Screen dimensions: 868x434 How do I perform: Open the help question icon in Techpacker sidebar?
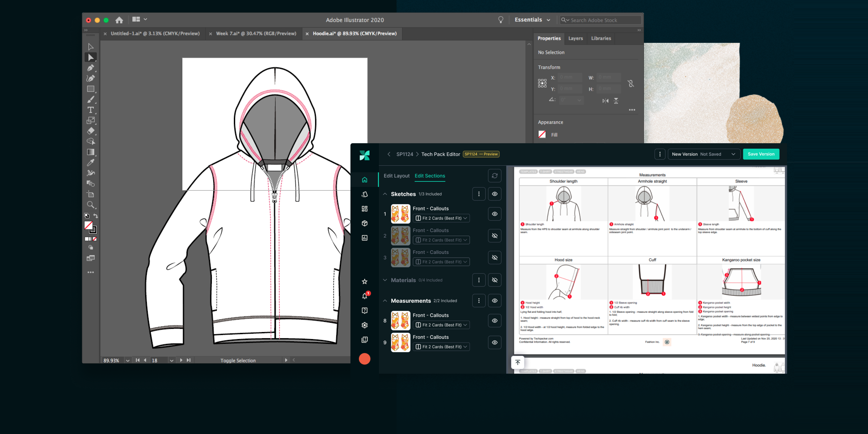[x=365, y=310]
